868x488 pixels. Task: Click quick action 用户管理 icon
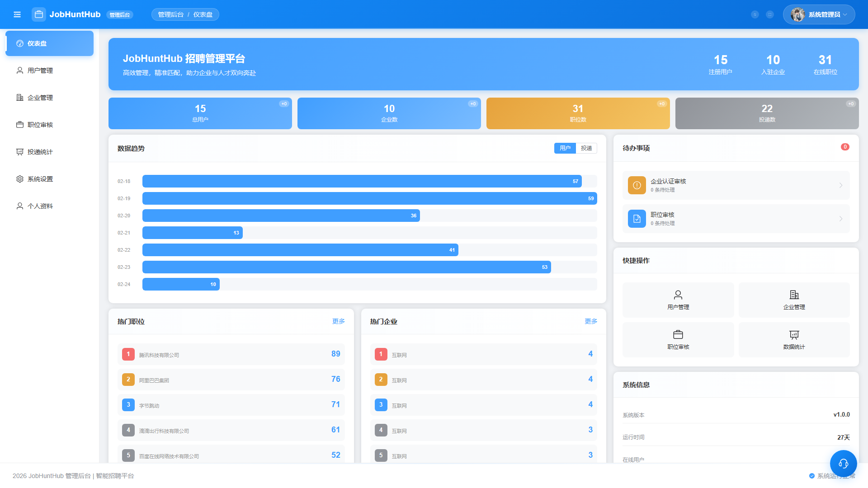click(678, 295)
